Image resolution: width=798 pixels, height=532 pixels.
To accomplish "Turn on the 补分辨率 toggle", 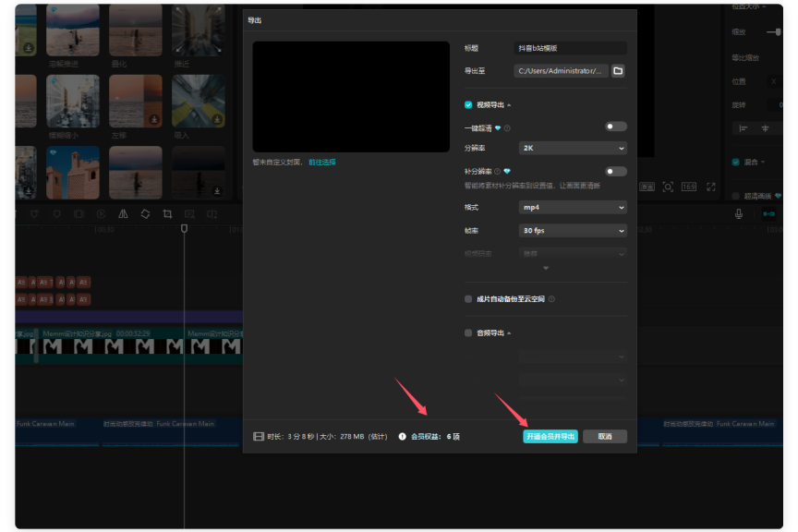I will [x=615, y=171].
